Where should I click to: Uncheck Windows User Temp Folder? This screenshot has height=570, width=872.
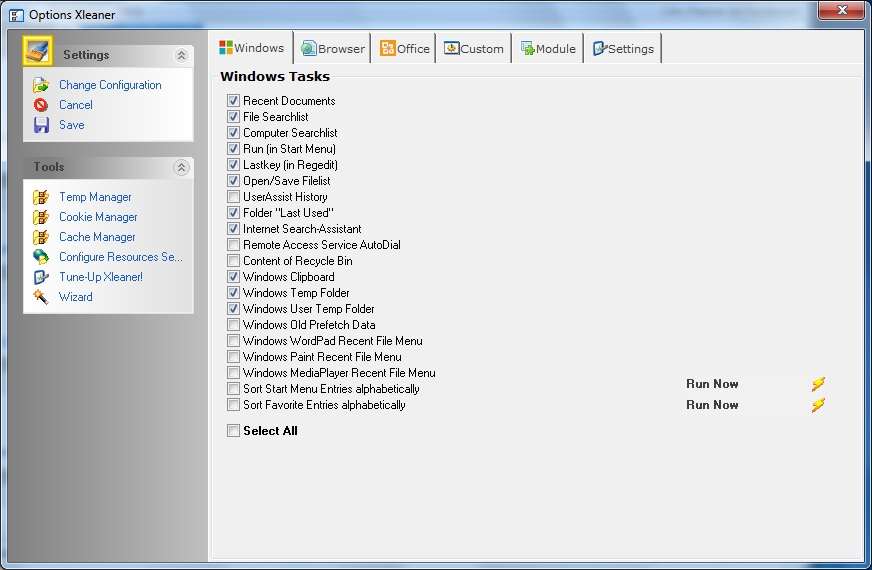click(x=234, y=309)
